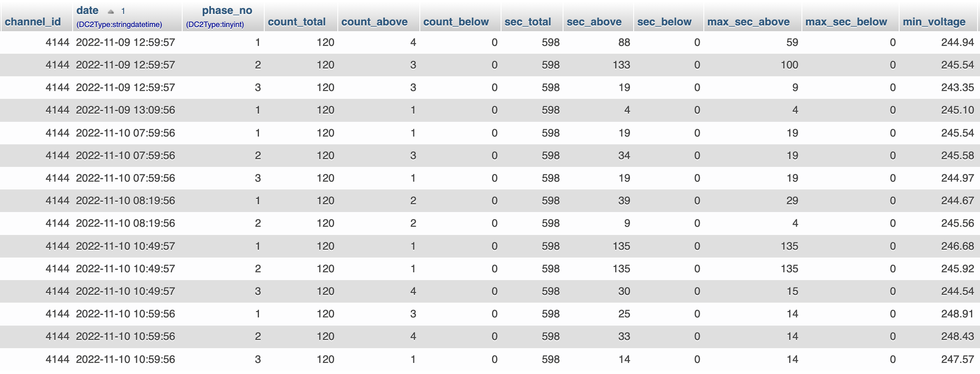This screenshot has width=980, height=374.
Task: Select the sec_above cell 14
Action: pos(624,359)
